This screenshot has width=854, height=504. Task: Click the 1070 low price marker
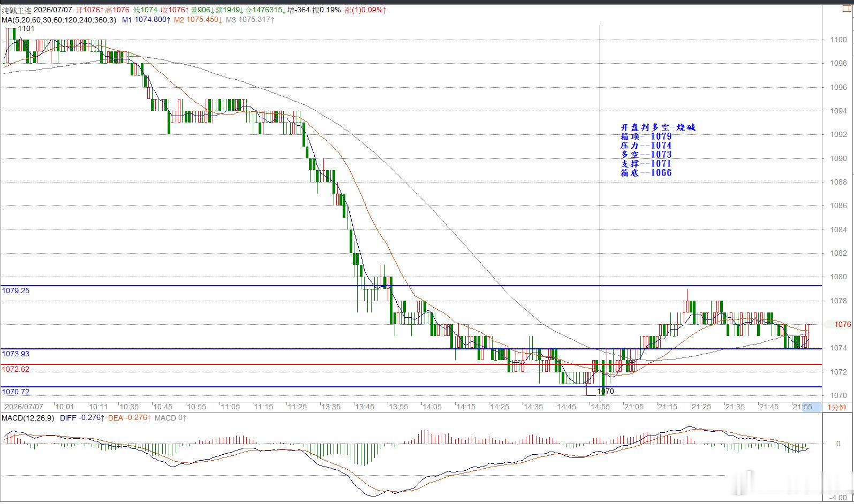pyautogui.click(x=606, y=391)
